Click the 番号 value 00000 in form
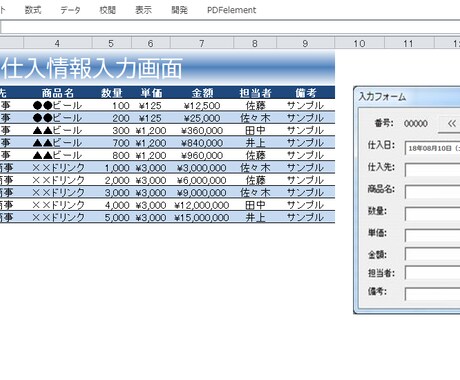This screenshot has height=380, width=460. click(x=416, y=124)
